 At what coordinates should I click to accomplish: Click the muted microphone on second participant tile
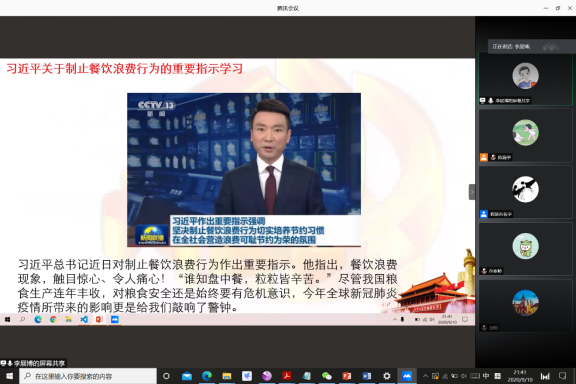493,157
